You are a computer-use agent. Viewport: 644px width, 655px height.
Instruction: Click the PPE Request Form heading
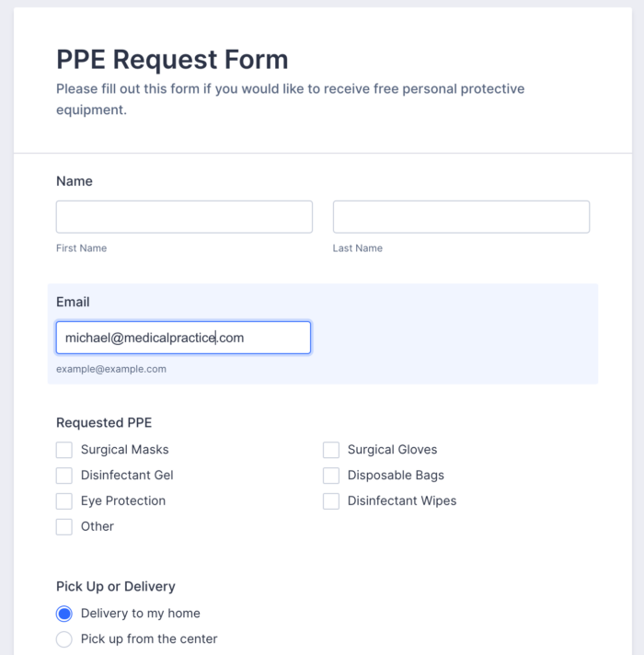coord(172,60)
